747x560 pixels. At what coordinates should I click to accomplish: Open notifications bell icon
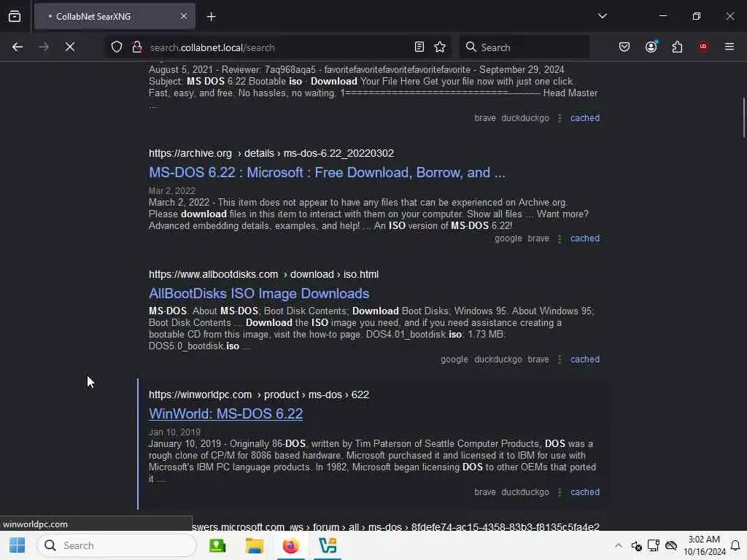(x=735, y=545)
